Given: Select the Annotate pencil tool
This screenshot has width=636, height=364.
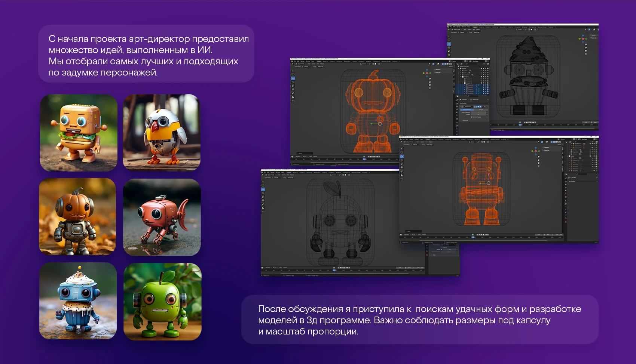Looking at the screenshot, I should (293, 93).
